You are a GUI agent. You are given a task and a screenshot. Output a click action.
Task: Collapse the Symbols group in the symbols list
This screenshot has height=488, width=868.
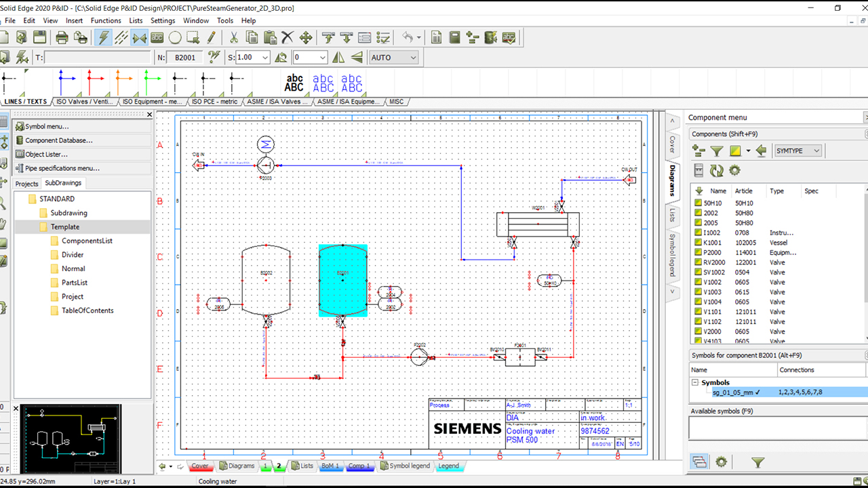(x=696, y=382)
